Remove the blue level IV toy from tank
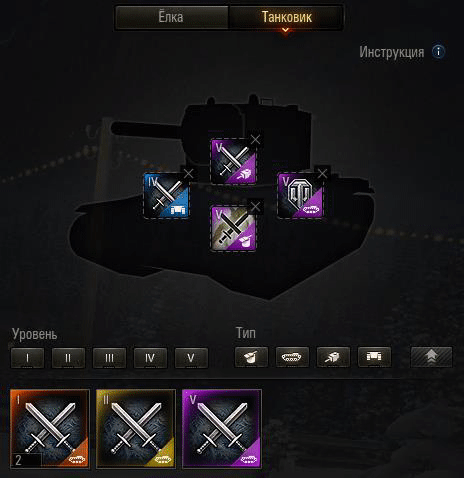Viewport: 464px width, 478px height. (189, 174)
